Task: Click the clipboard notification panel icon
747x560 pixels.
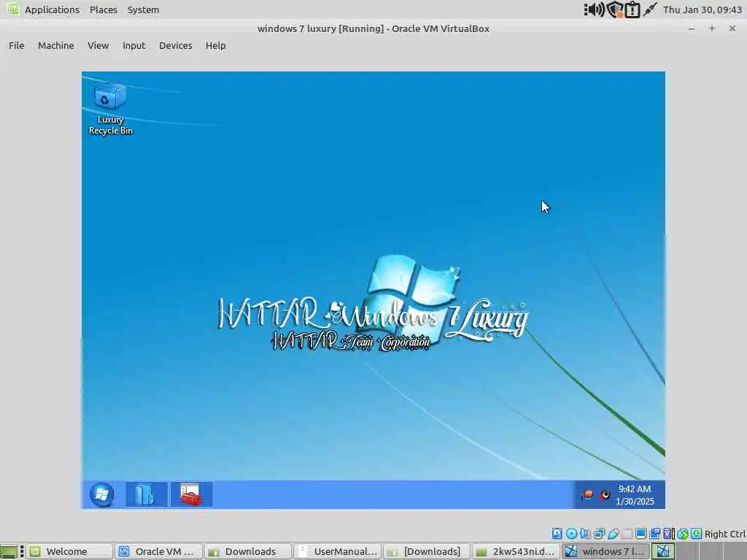Action: [x=632, y=9]
